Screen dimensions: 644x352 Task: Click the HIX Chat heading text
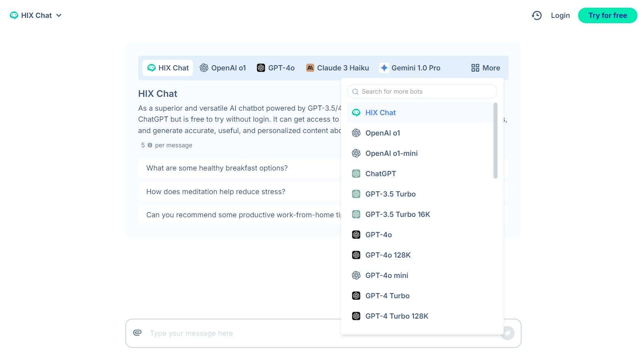pos(158,94)
